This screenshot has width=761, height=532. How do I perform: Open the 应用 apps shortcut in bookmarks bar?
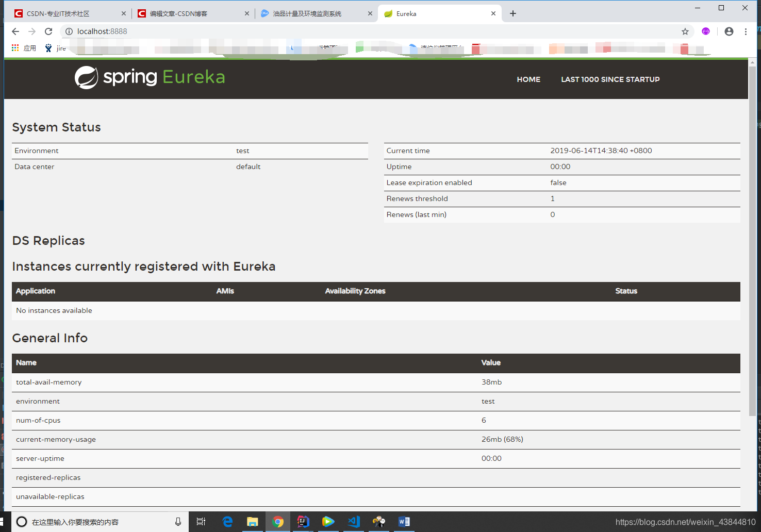(24, 48)
